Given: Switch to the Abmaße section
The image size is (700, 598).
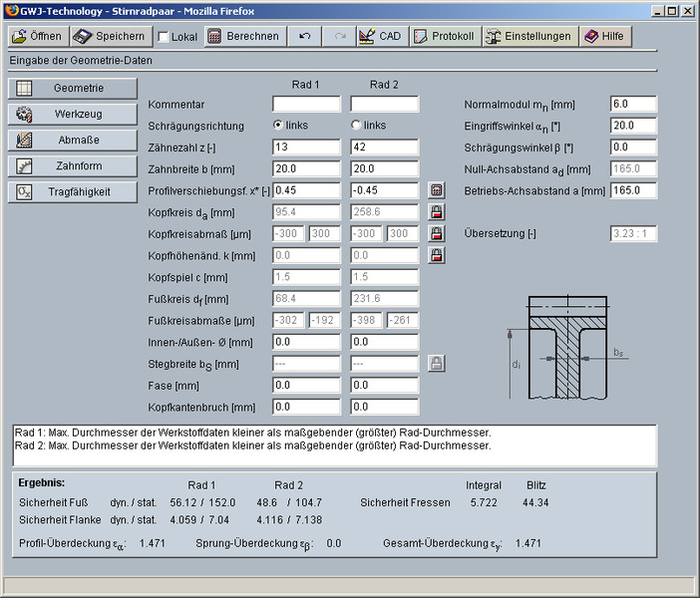Looking at the screenshot, I should (x=70, y=140).
